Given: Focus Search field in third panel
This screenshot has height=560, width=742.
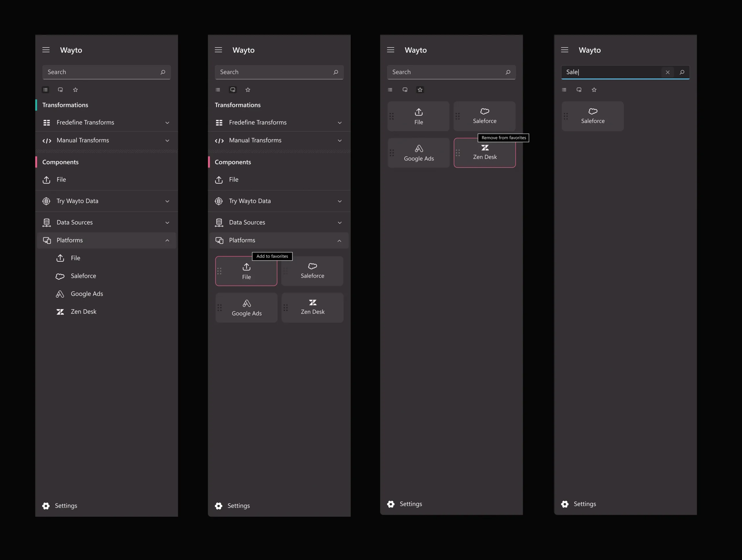Looking at the screenshot, I should coord(451,72).
